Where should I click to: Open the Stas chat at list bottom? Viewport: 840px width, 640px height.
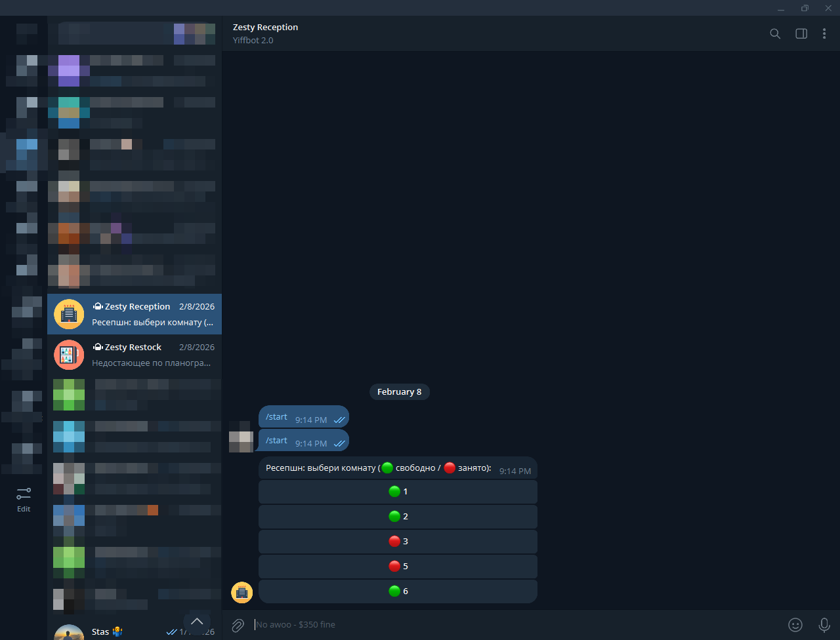tap(135, 631)
